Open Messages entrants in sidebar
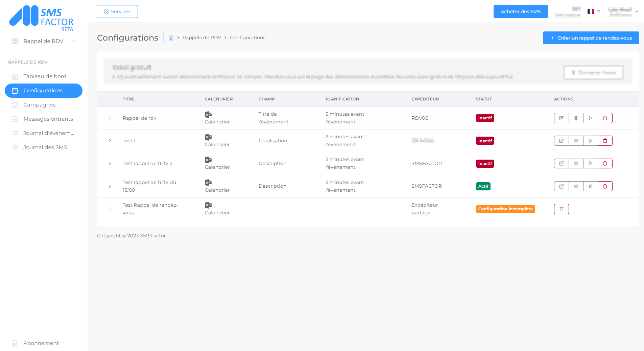Image resolution: width=644 pixels, height=351 pixels. pos(48,119)
